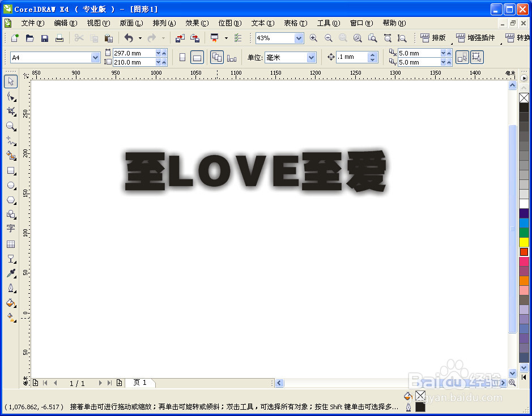Open the units dropdown set to 毫米
Screen dimensions: 532x416
coord(310,57)
